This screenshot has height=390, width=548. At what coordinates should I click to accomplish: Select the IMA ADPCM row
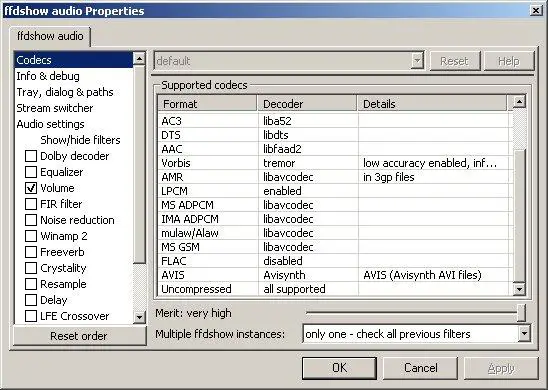click(335, 219)
